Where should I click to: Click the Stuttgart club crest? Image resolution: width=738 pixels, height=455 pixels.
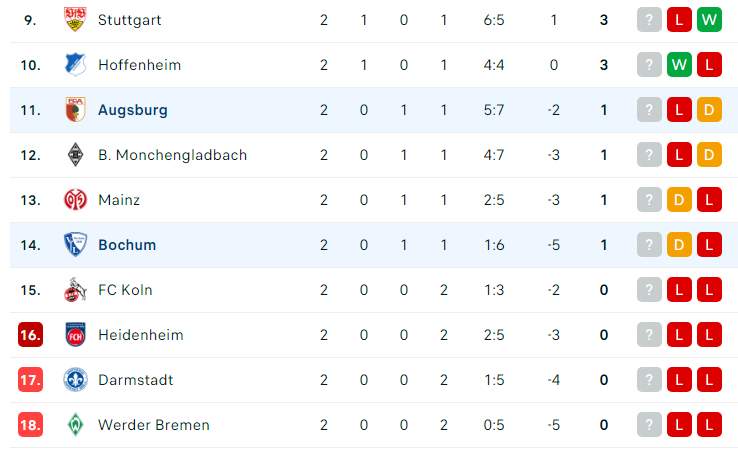(75, 19)
